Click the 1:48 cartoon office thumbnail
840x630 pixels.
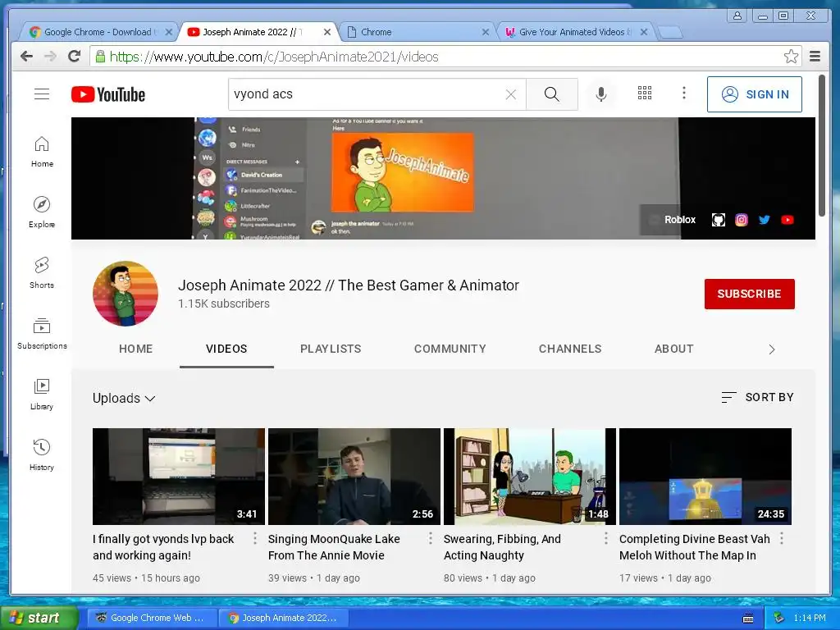coord(530,477)
